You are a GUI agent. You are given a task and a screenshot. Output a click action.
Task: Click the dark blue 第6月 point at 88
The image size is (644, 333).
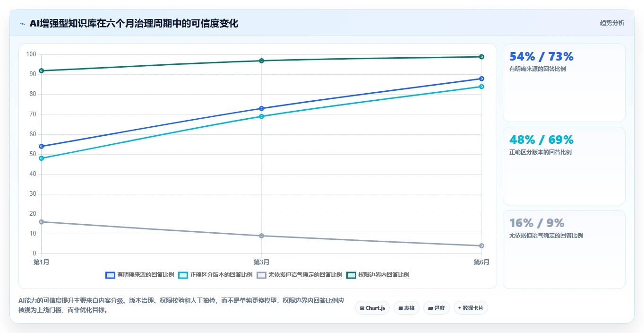tap(481, 79)
